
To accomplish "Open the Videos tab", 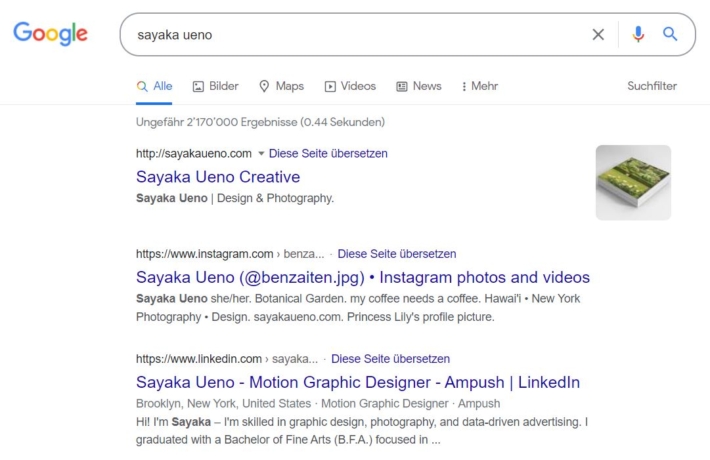I will click(350, 86).
